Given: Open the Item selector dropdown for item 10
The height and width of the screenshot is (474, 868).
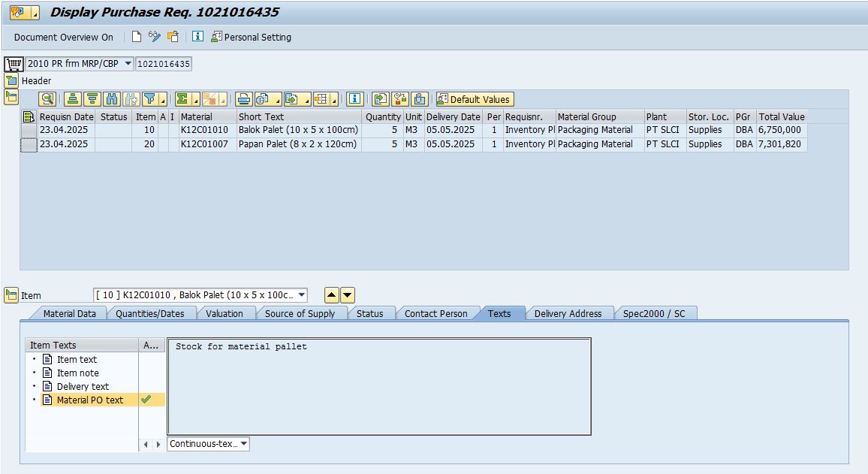Looking at the screenshot, I should (302, 295).
